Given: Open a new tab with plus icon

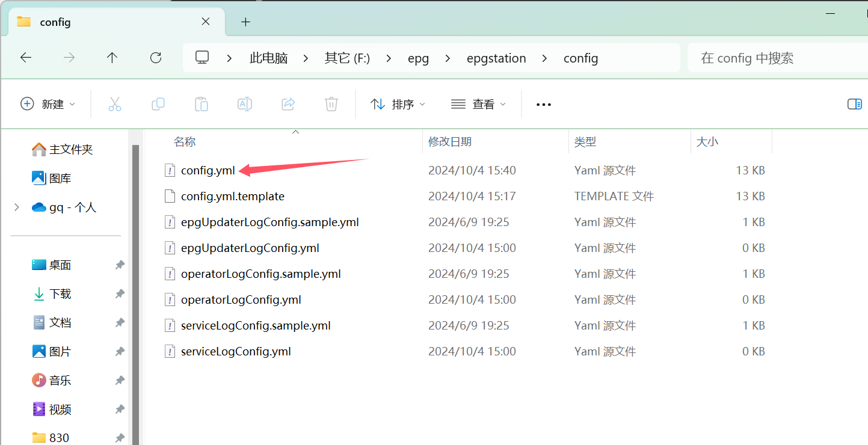Looking at the screenshot, I should pos(245,22).
